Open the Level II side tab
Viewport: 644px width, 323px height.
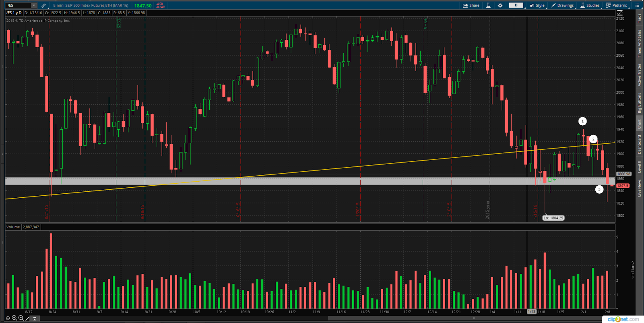pos(639,167)
